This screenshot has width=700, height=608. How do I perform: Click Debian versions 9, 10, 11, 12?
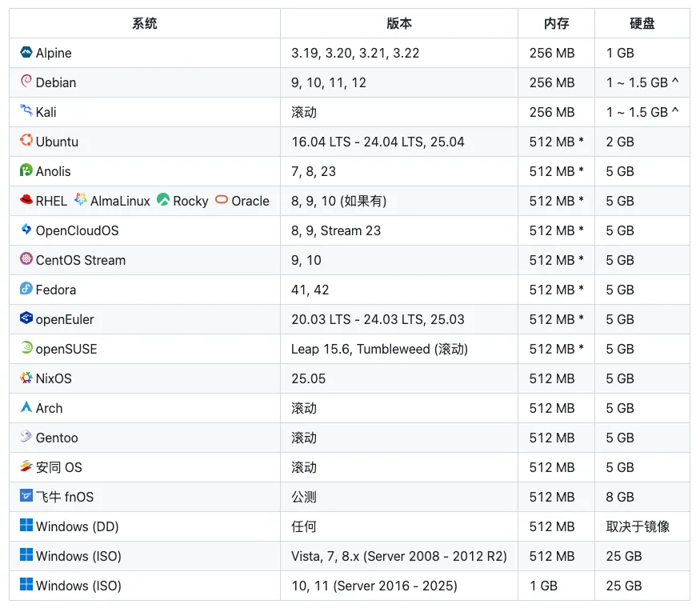coord(329,82)
